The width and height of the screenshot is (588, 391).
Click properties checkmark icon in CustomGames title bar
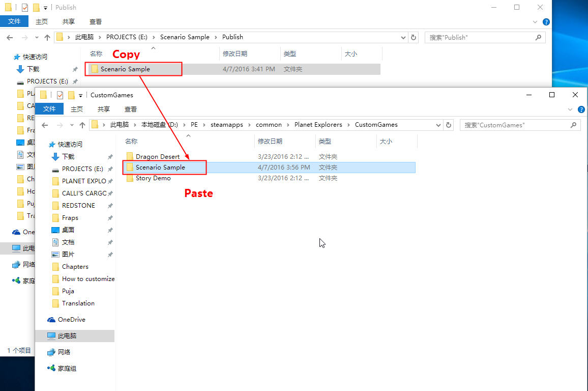60,95
